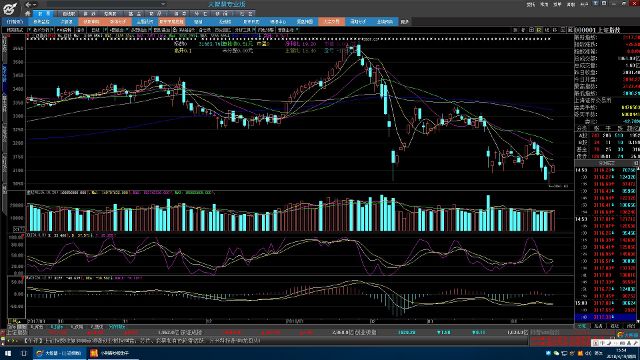Click the highest candlestick at the chart peak
Image resolution: width=640 pixels, height=360 pixels.
click(x=358, y=51)
